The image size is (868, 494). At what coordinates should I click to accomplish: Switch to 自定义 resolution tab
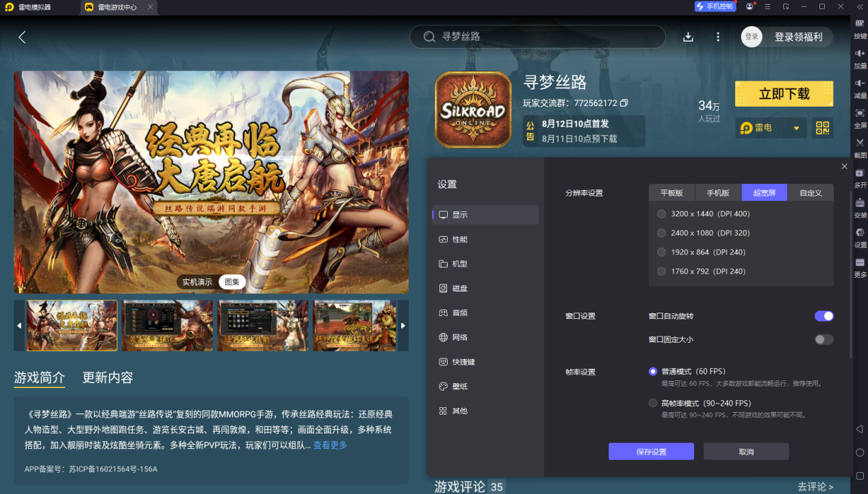(810, 192)
